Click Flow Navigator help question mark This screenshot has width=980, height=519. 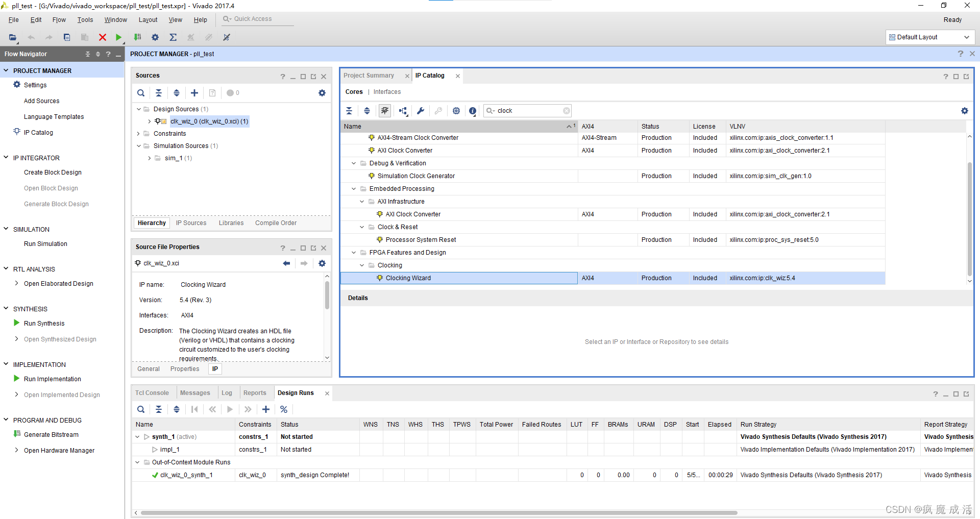tap(108, 54)
